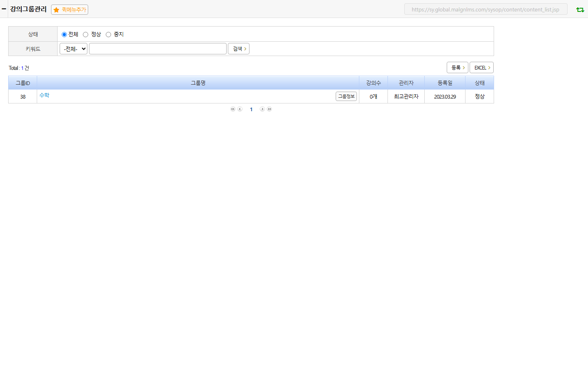Image resolution: width=588 pixels, height=368 pixels.
Task: Open the 수학 group link
Action: [44, 95]
